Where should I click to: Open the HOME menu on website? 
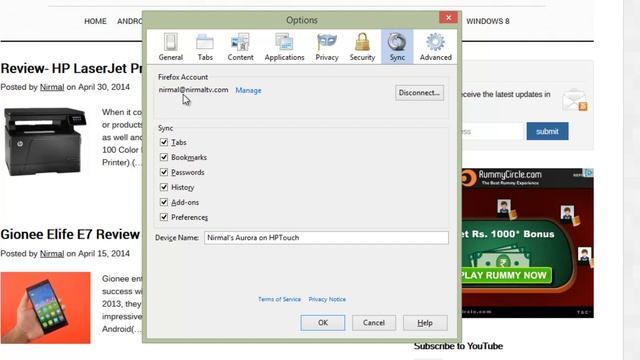coord(95,21)
